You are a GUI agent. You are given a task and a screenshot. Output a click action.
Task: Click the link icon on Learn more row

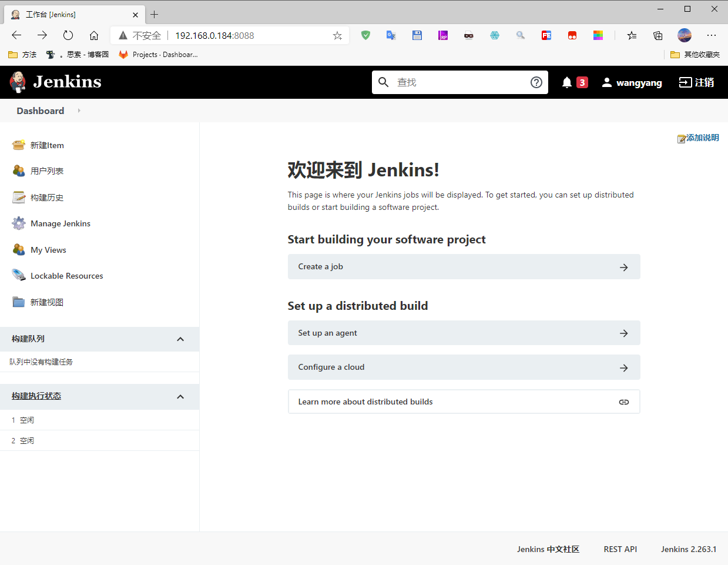[624, 402]
